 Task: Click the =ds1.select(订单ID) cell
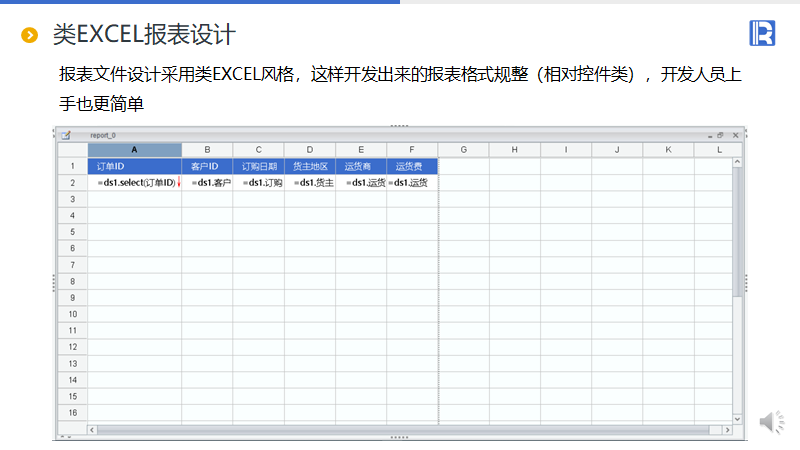pos(135,183)
